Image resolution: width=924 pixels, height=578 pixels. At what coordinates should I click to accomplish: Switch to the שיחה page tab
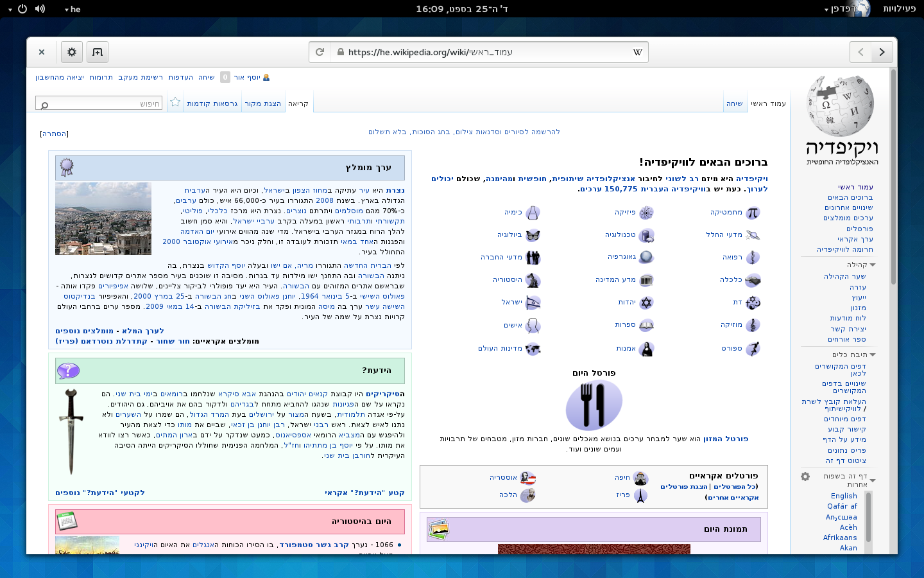coord(734,103)
